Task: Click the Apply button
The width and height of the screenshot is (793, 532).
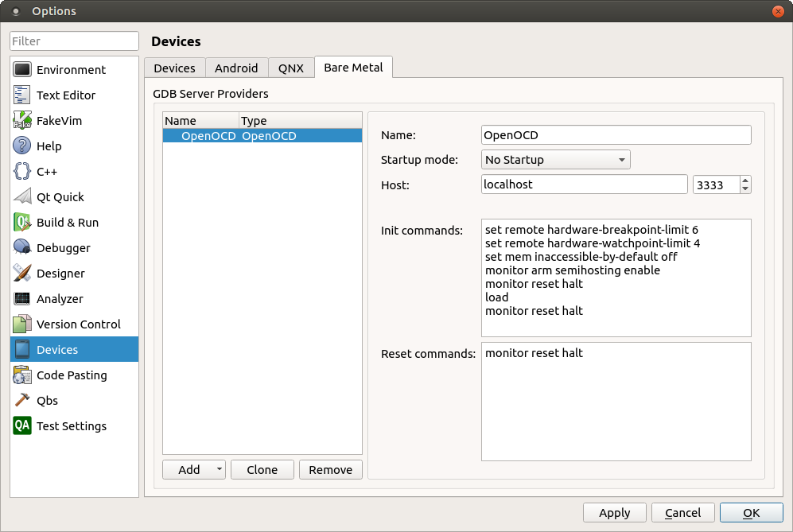Action: (614, 513)
